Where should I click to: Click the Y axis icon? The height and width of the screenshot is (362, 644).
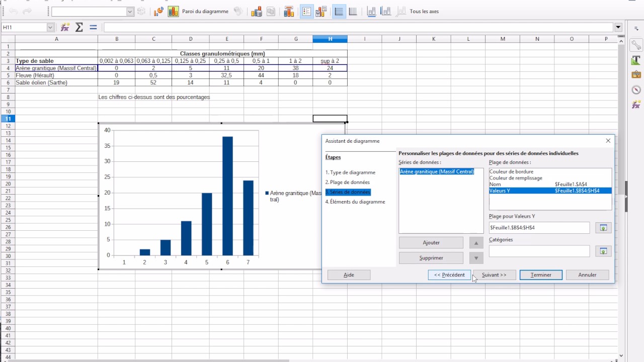(x=386, y=12)
